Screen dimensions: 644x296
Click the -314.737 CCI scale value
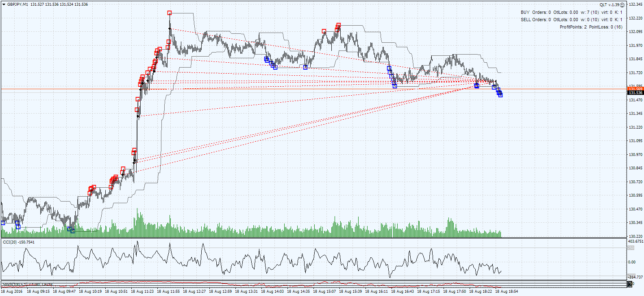pos(635,277)
